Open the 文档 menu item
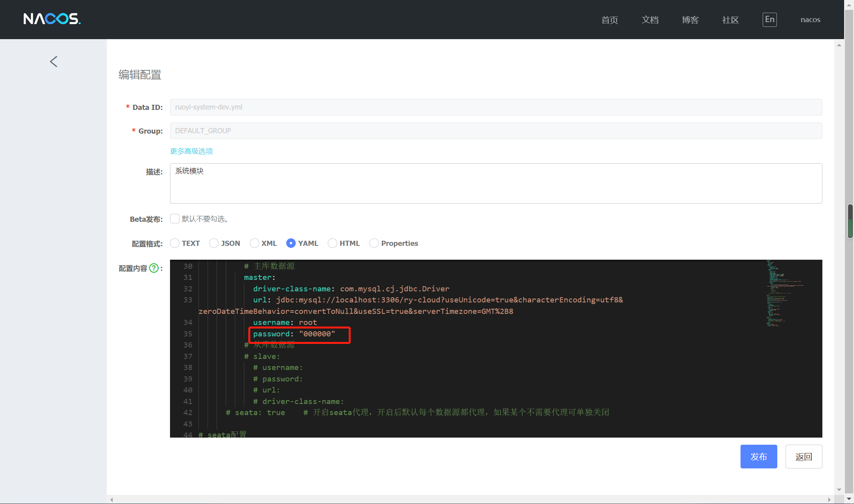The width and height of the screenshot is (854, 504). coord(650,20)
